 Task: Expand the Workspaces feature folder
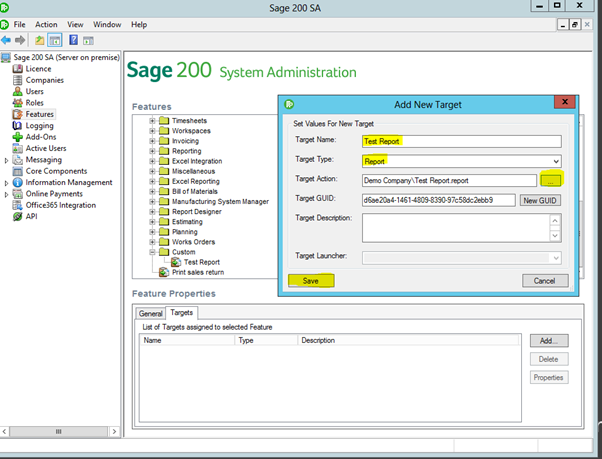pyautogui.click(x=152, y=130)
